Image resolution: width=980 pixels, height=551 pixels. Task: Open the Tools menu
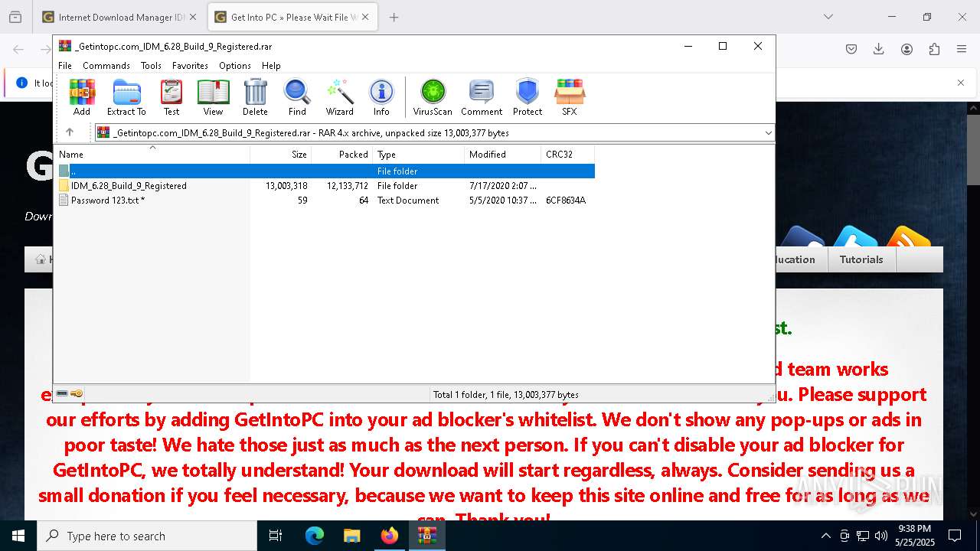point(151,66)
